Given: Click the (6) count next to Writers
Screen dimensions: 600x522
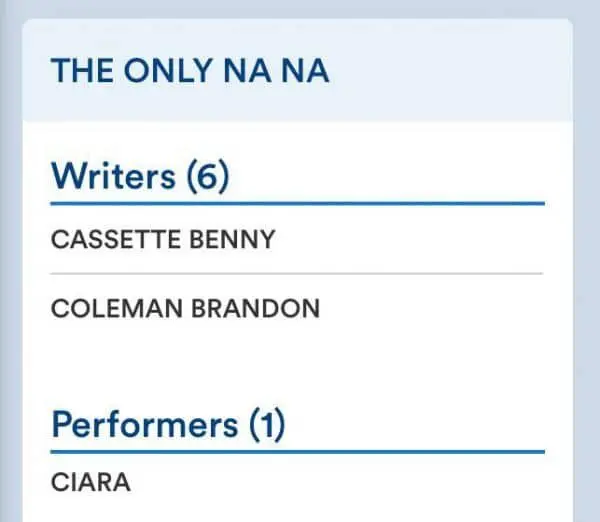Looking at the screenshot, I should [208, 176].
